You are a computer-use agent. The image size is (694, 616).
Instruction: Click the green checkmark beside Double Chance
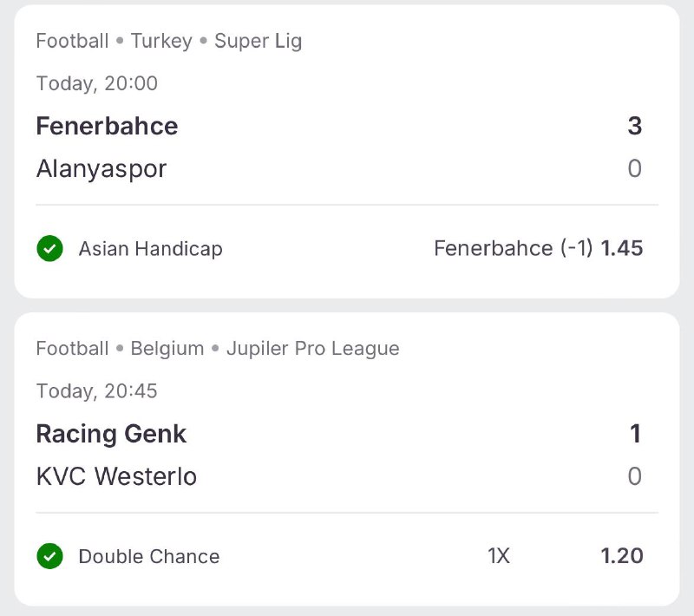pyautogui.click(x=50, y=556)
